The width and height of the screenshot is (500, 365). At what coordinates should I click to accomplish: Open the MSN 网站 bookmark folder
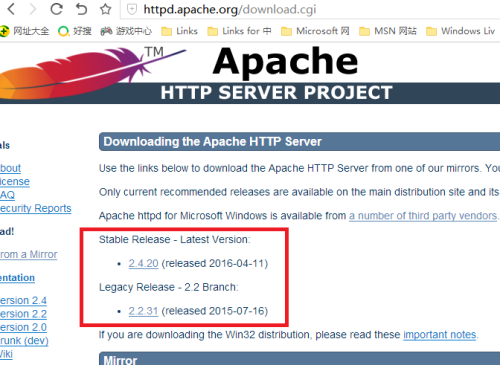(x=388, y=31)
